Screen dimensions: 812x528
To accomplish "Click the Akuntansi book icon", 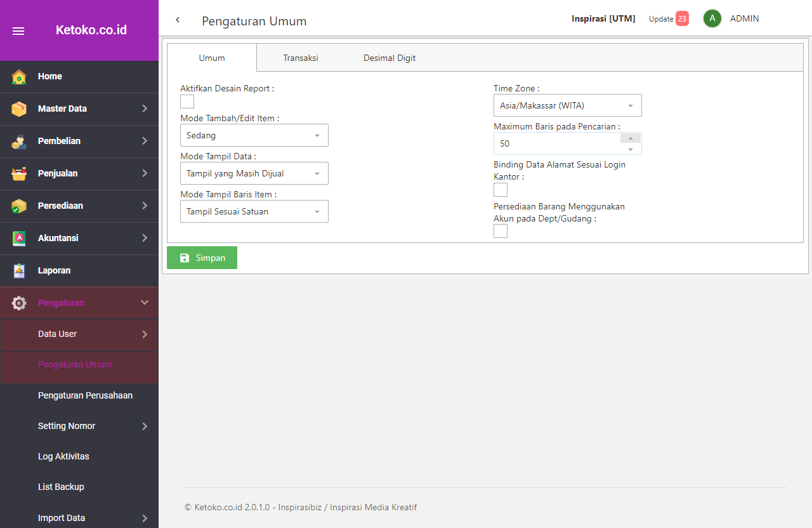I will (x=19, y=239).
